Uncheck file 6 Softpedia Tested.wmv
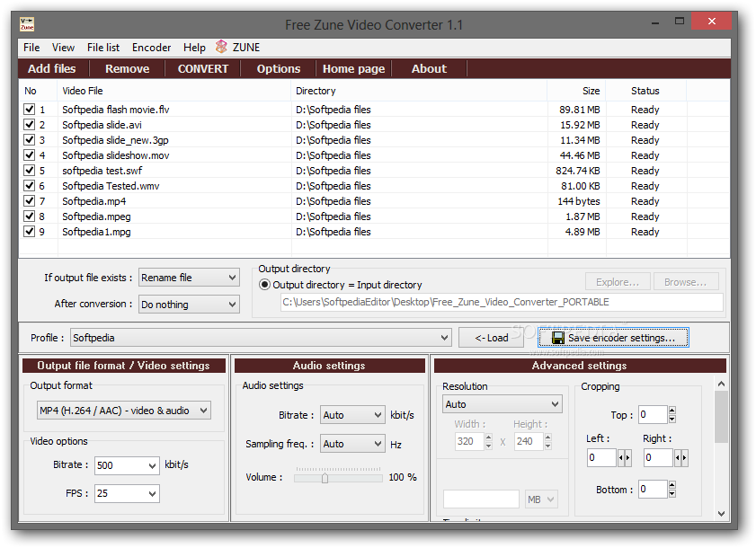Screen dimensions: 756x548 30,186
